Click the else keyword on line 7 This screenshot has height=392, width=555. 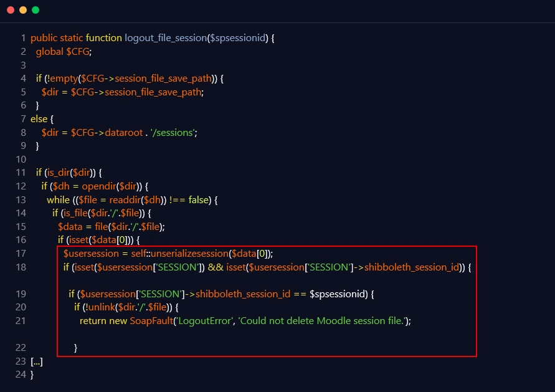39,118
